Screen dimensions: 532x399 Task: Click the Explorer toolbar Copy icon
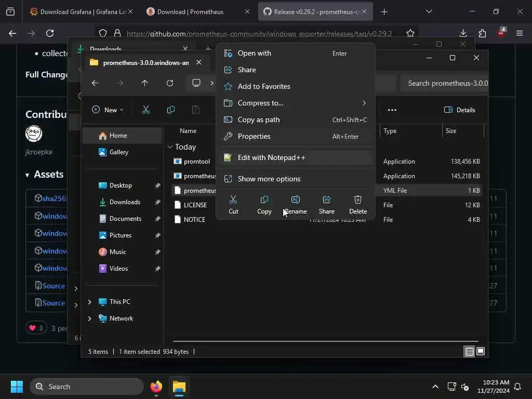[x=170, y=110]
